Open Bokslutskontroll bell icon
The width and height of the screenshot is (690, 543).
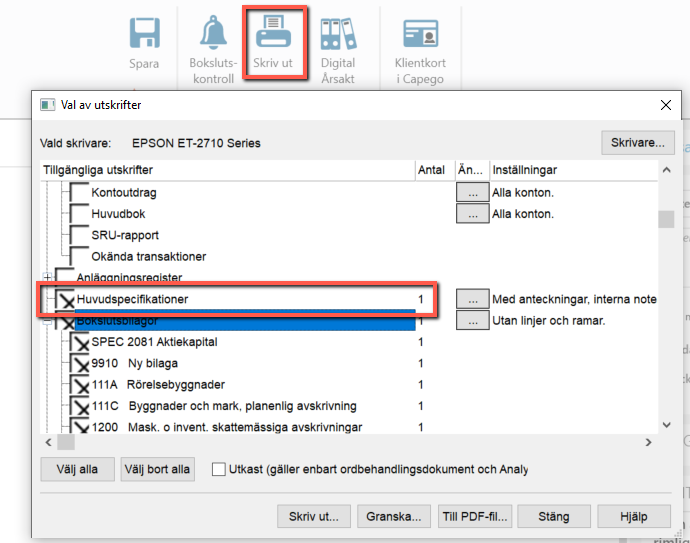pos(213,32)
